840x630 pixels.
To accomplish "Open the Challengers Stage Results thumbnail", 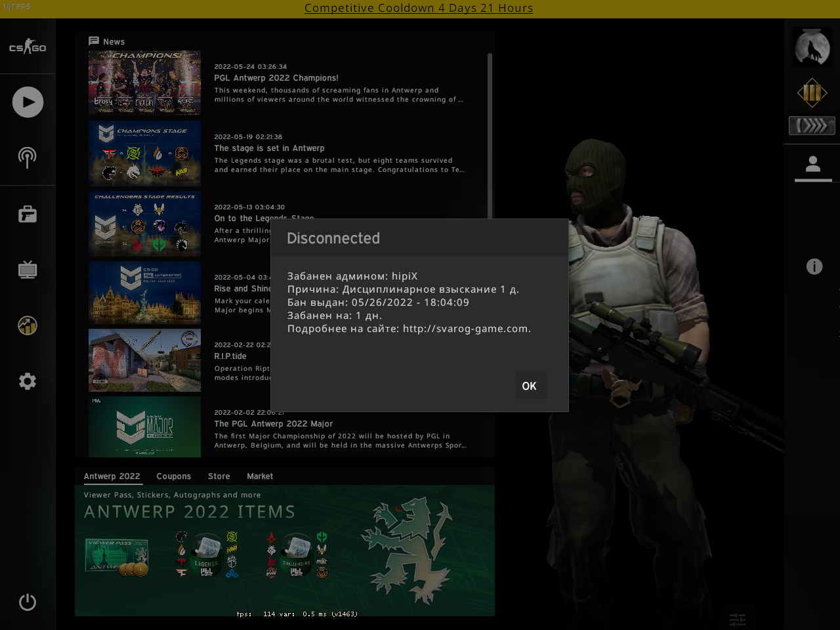I will [x=144, y=223].
